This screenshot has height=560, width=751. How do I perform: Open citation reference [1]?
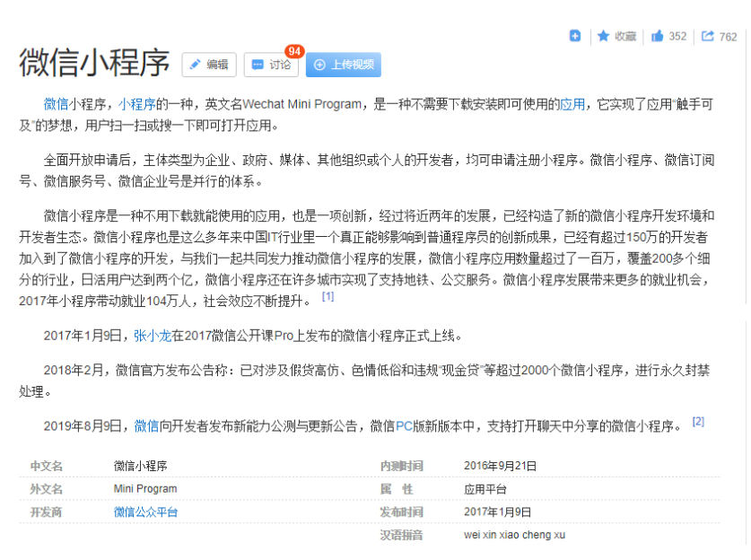[x=328, y=296]
